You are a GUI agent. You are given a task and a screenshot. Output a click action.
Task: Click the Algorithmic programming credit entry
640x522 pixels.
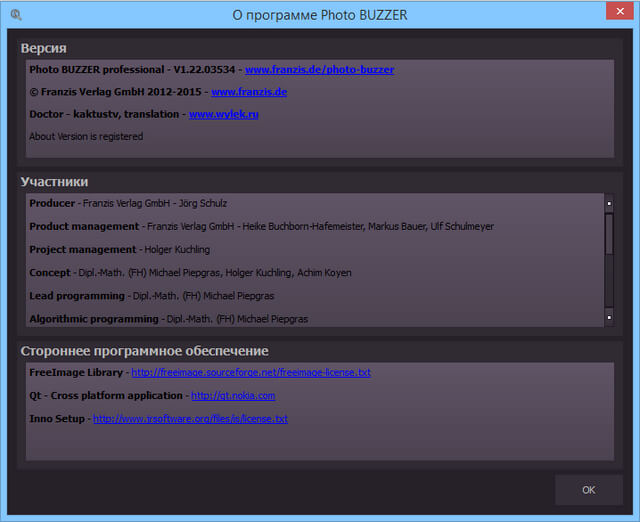[x=168, y=319]
